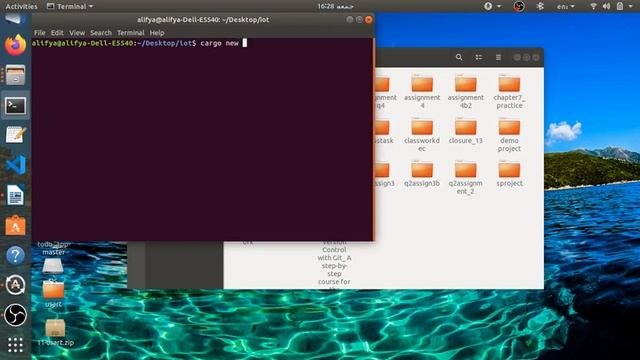The height and width of the screenshot is (360, 640).
Task: Click the OBS tray icon in top bar
Action: click(519, 6)
